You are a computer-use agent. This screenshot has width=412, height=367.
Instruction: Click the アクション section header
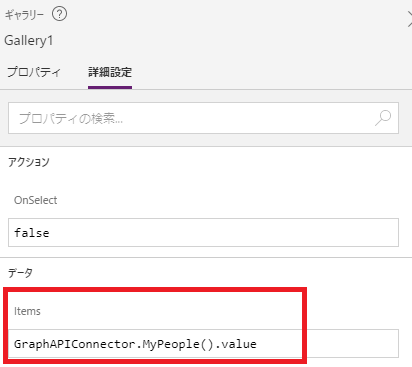(29, 162)
